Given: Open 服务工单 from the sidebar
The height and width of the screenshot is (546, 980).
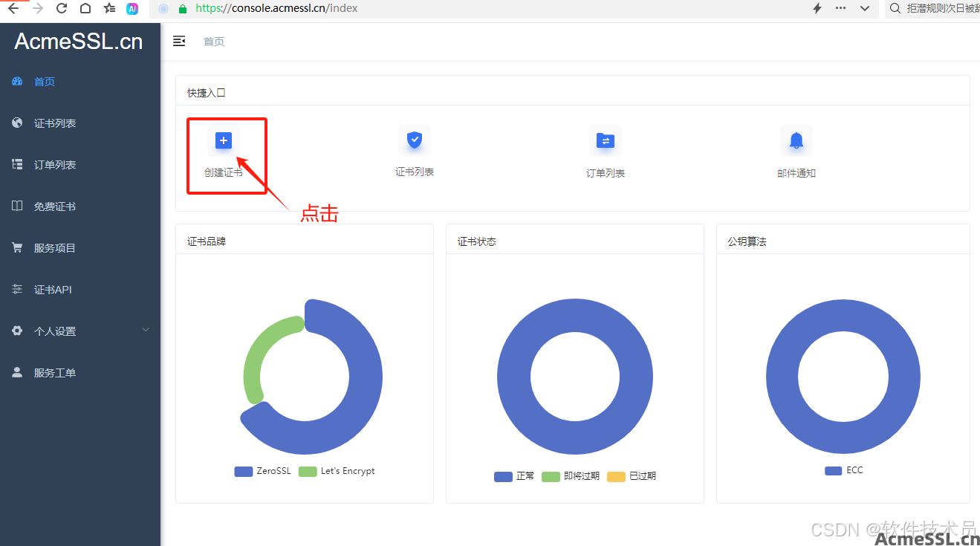Looking at the screenshot, I should pyautogui.click(x=54, y=373).
